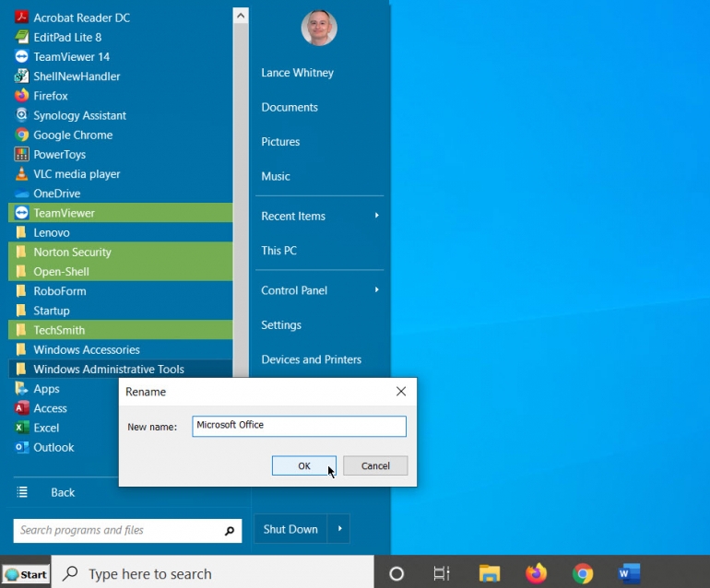Expand the Startup folder
This screenshot has width=710, height=588.
(121, 310)
